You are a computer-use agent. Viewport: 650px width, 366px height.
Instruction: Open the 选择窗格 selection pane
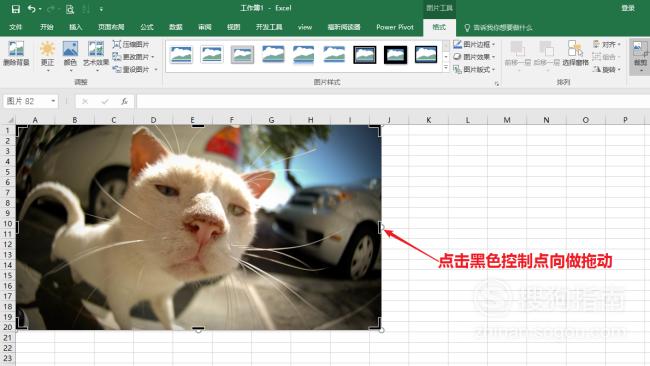tap(575, 54)
